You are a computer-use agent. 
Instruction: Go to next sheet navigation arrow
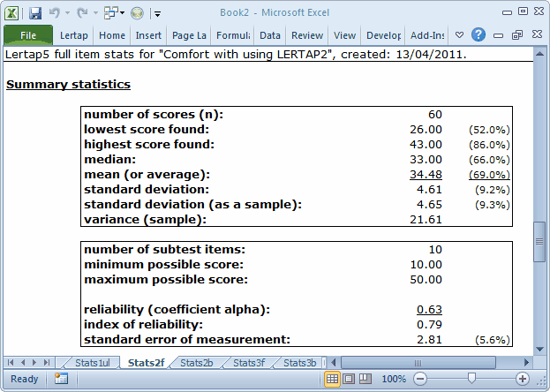pos(34,363)
